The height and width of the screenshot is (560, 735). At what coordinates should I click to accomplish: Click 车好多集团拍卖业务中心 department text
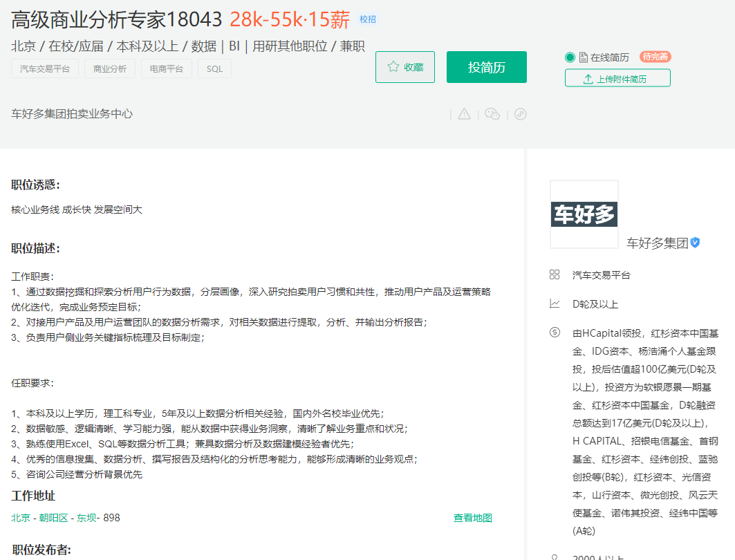[x=72, y=114]
